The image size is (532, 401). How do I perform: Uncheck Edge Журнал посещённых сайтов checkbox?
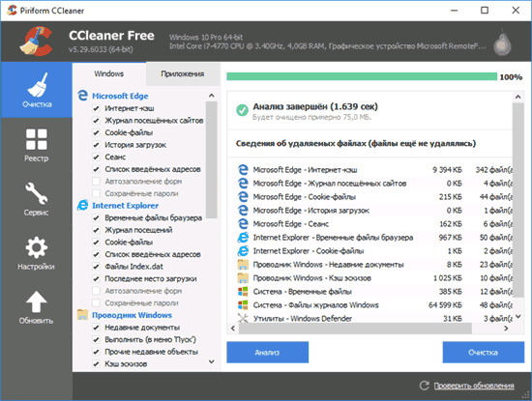pyautogui.click(x=96, y=121)
